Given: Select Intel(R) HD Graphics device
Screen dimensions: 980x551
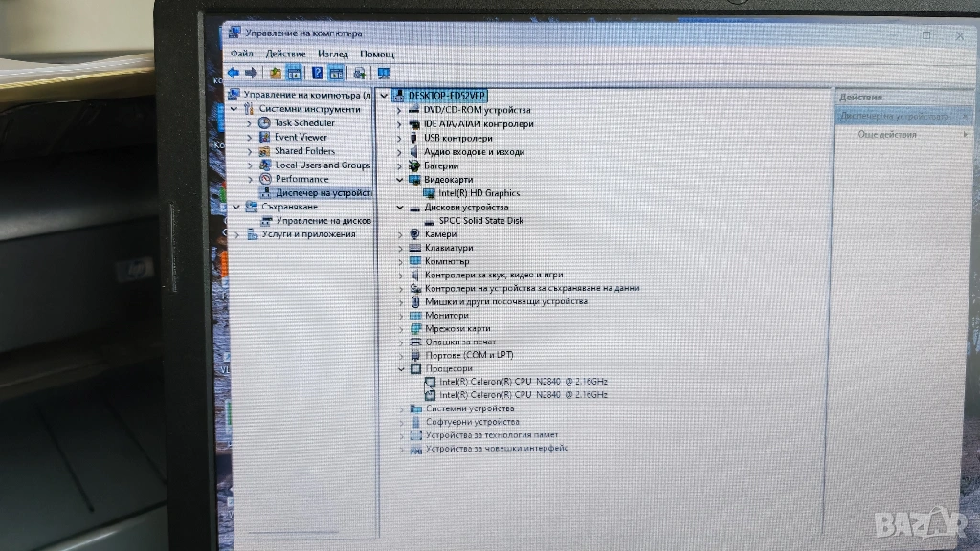Looking at the screenshot, I should click(479, 193).
